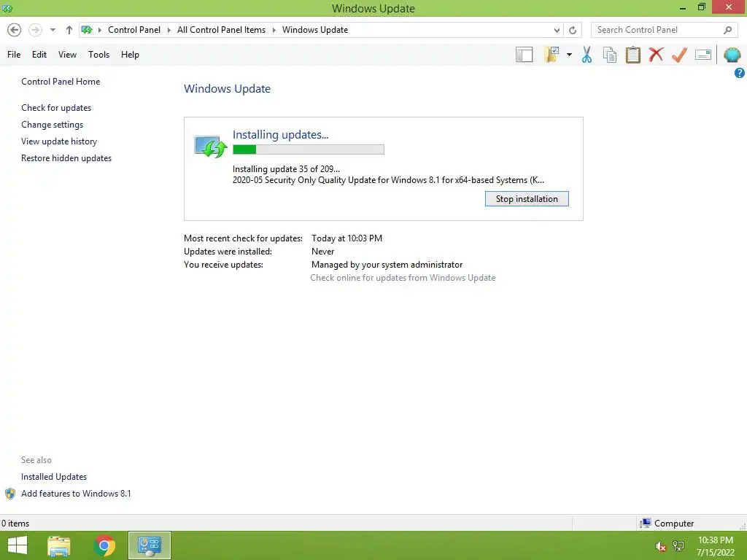Click the window resize grip at status bar corner
Viewport: 747px width, 560px height.
click(742, 526)
